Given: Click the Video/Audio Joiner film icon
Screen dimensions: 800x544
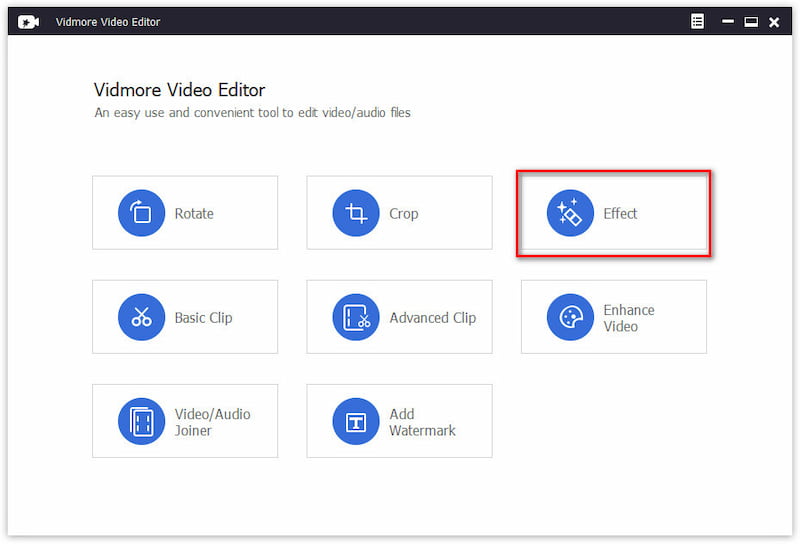Looking at the screenshot, I should [x=141, y=421].
